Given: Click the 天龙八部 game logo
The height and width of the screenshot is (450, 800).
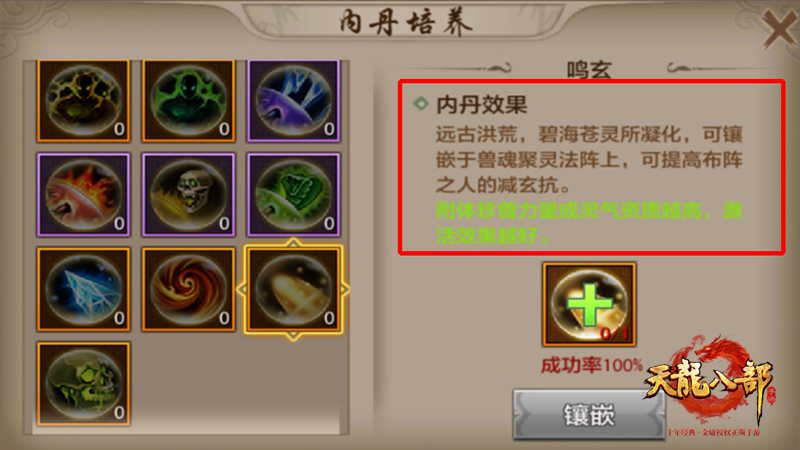Looking at the screenshot, I should tap(712, 385).
